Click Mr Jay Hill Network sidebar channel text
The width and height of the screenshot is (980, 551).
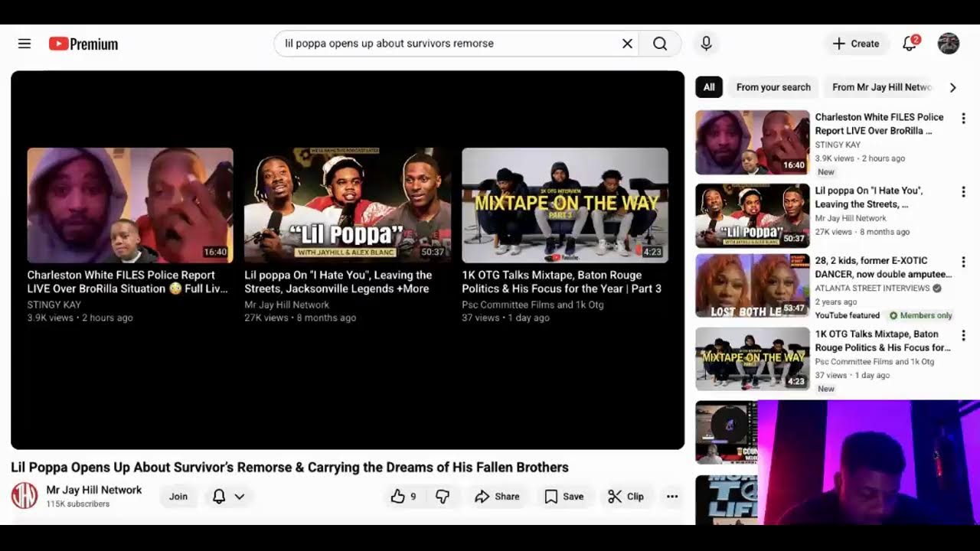click(x=851, y=218)
